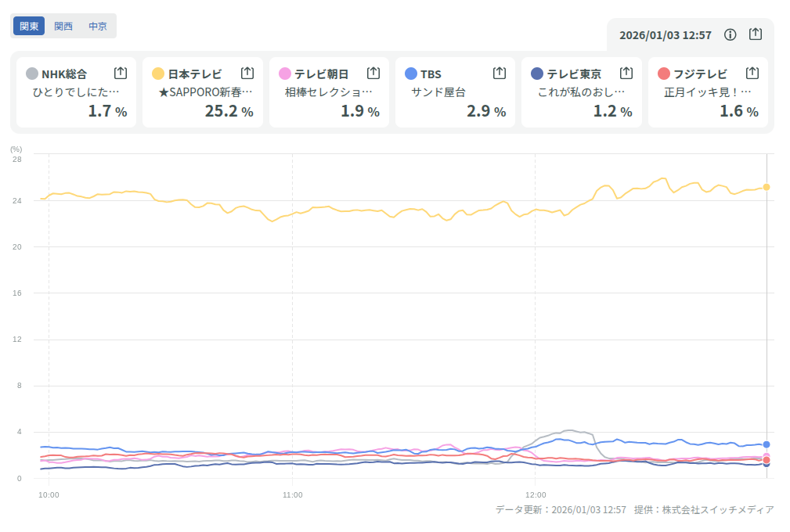The height and width of the screenshot is (532, 790).
Task: Open the サンド屋台 program title
Action: point(438,92)
